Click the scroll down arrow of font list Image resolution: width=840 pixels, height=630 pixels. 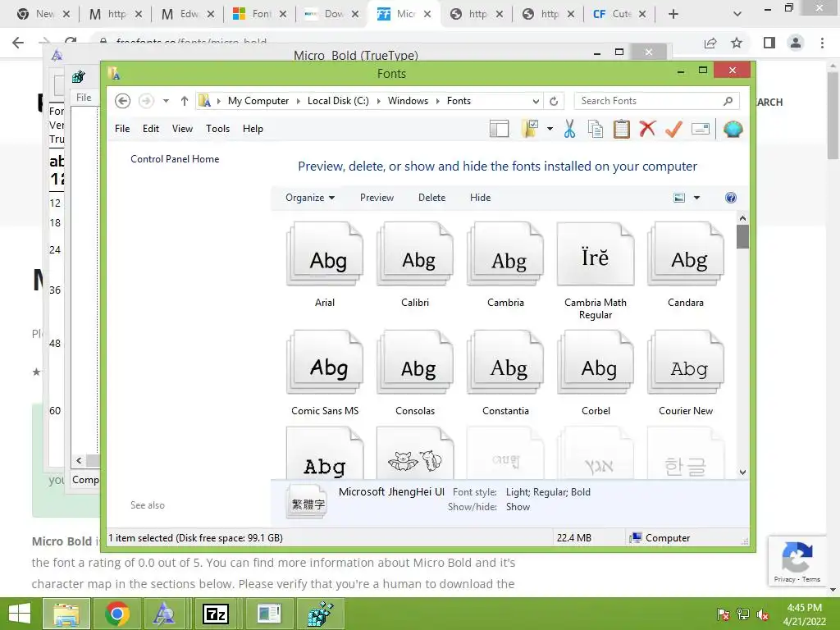(742, 472)
